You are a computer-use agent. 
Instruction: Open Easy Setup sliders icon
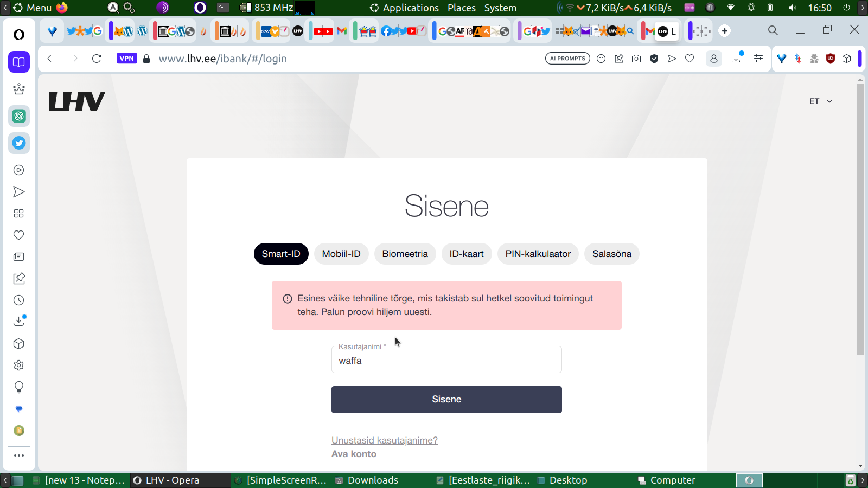coord(758,59)
